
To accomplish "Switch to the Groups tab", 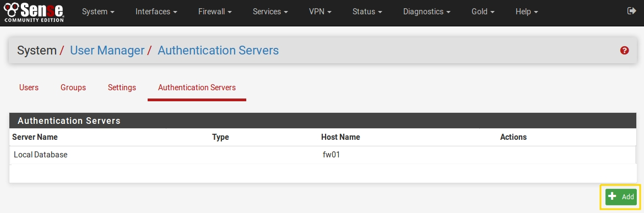I will click(x=73, y=88).
